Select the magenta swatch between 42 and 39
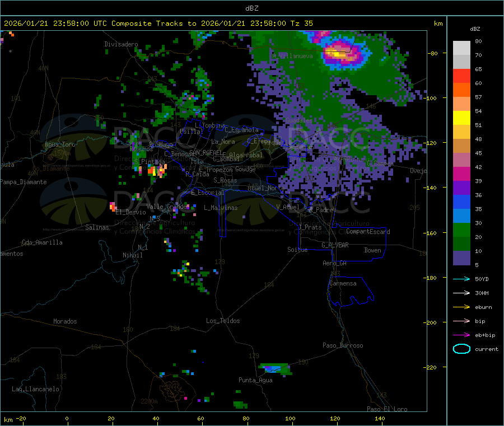 pyautogui.click(x=461, y=174)
